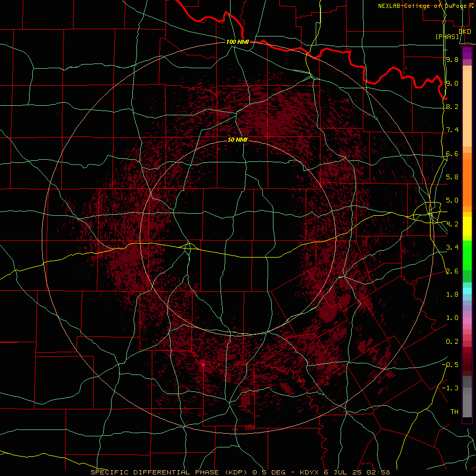Image resolution: width=476 pixels, height=476 pixels.
Task: Pick the light peach legend color band
Action: (x=467, y=109)
